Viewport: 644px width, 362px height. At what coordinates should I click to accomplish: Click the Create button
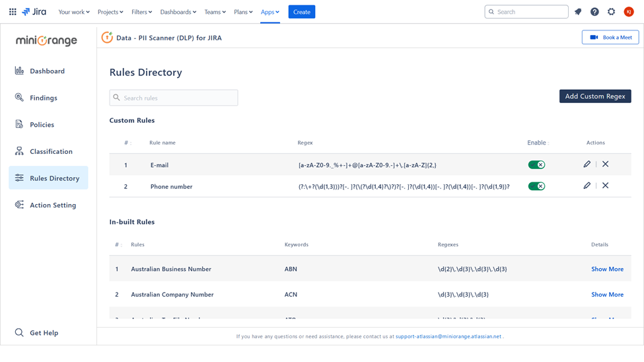point(301,12)
